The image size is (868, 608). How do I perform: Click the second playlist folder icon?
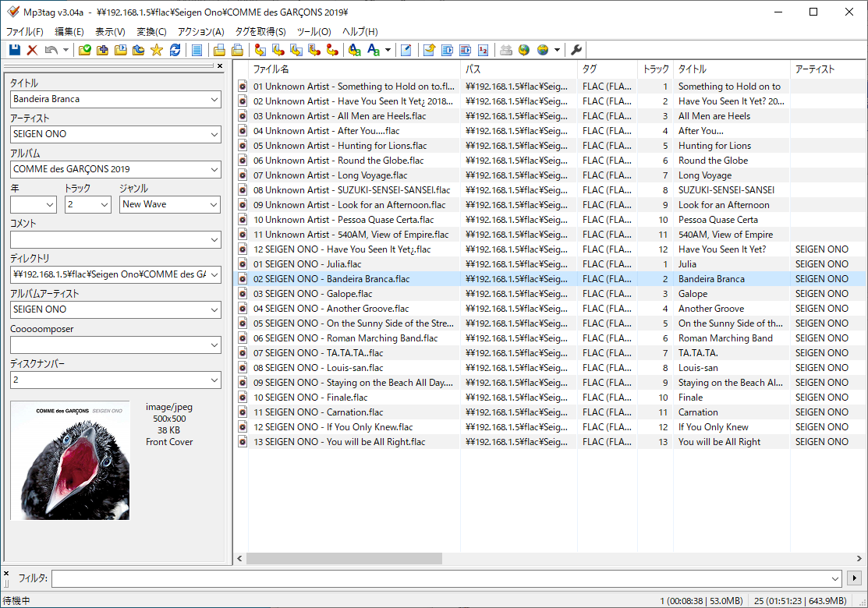[238, 50]
